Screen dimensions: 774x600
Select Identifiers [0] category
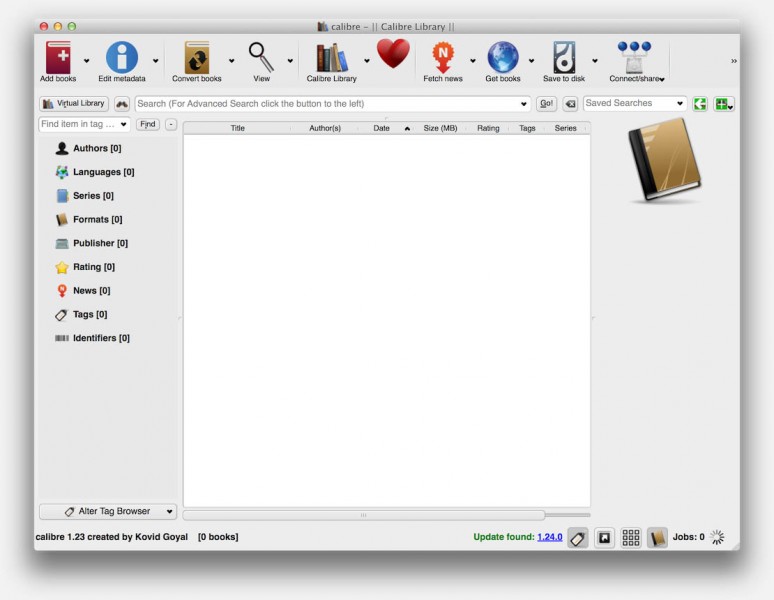[101, 338]
